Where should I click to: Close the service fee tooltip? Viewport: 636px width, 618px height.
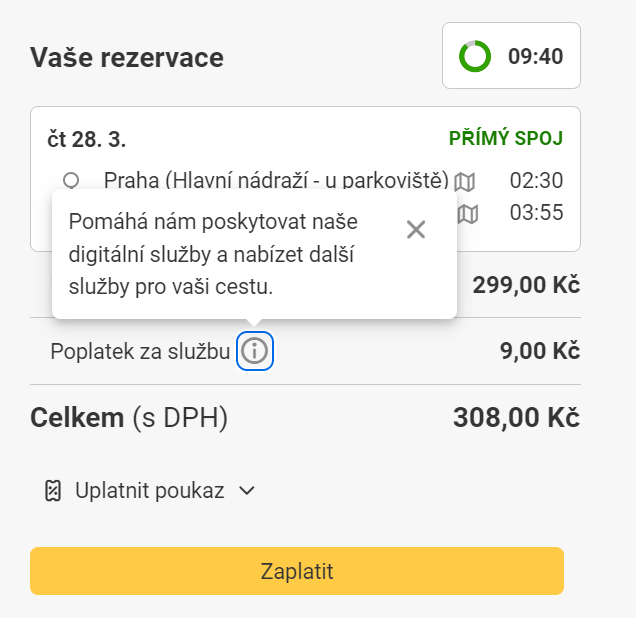[416, 229]
